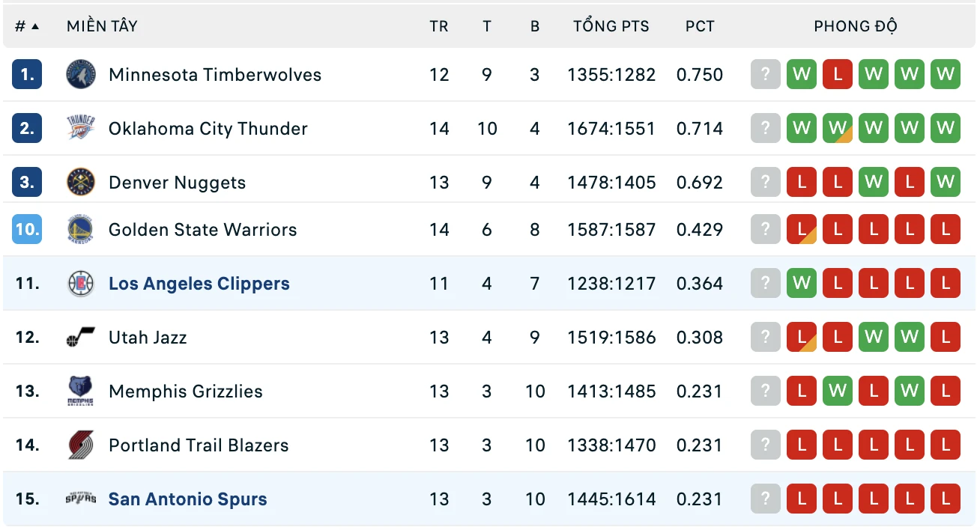Screen dimensions: 980x530
Task: Sort by TỔNG PTS column header
Action: pos(611,25)
